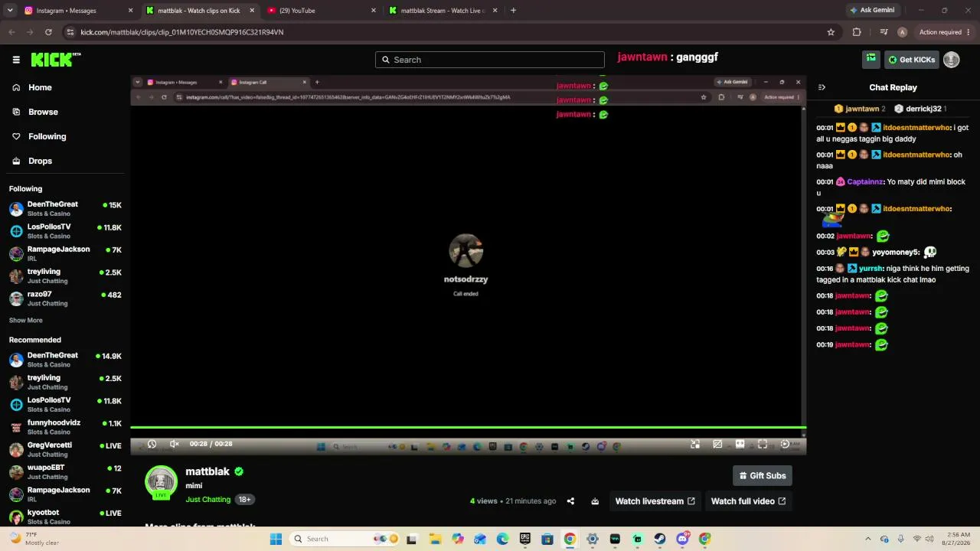Switch to mattblak Stream browser tab
The height and width of the screenshot is (551, 980).
pyautogui.click(x=443, y=11)
